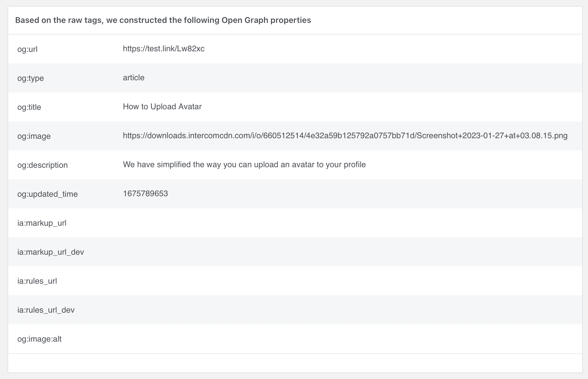Select the ia:rules_url_dev row

46,310
